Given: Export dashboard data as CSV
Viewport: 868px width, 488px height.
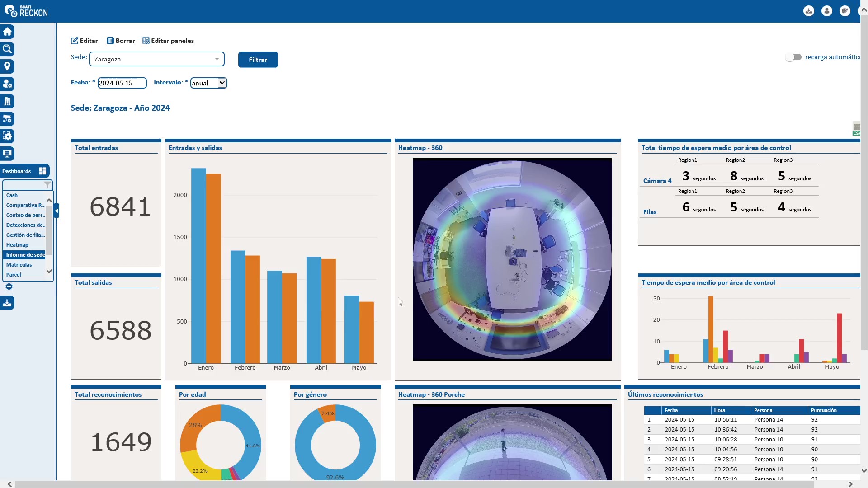Looking at the screenshot, I should tap(856, 129).
